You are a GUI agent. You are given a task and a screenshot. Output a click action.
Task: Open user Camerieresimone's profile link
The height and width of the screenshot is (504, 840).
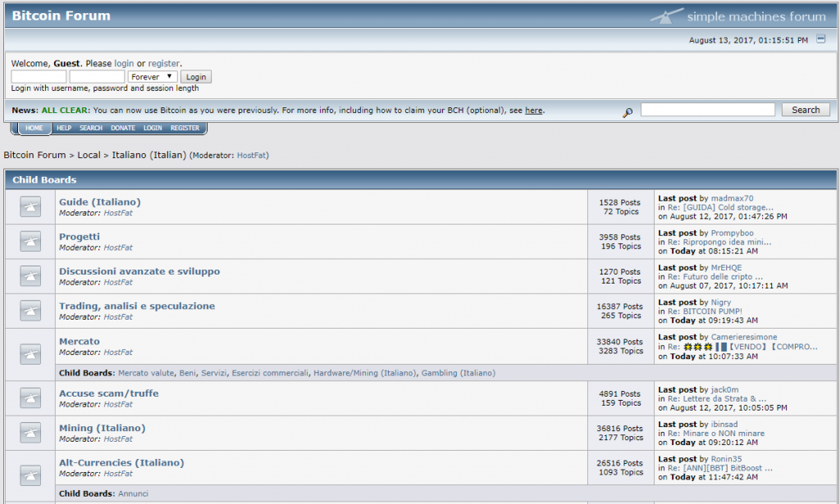(743, 337)
